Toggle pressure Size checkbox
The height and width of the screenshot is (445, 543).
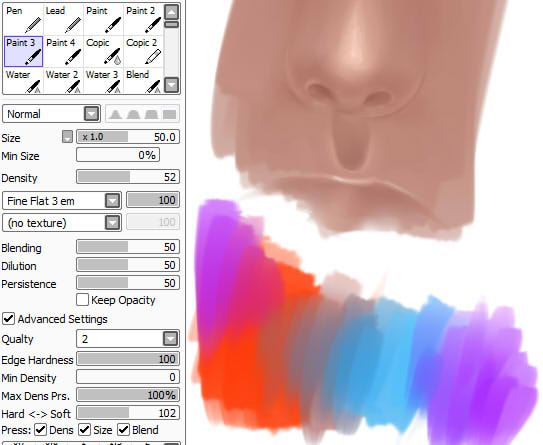[x=84, y=430]
